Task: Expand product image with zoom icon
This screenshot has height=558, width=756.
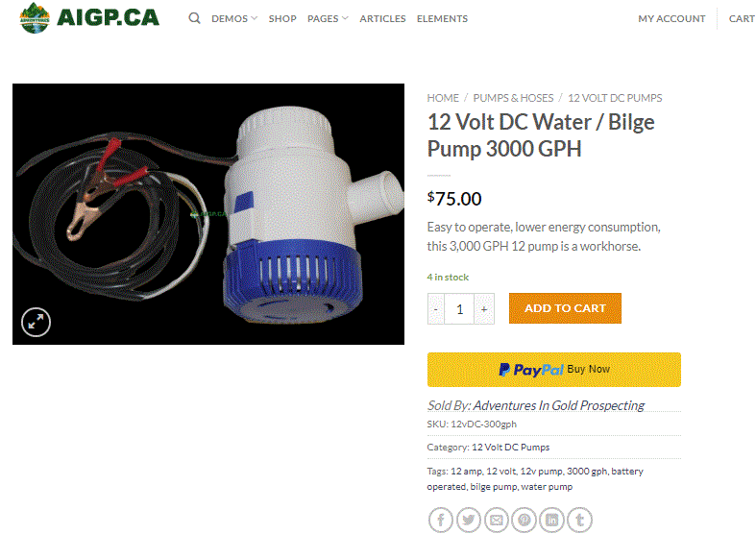Action: click(36, 322)
